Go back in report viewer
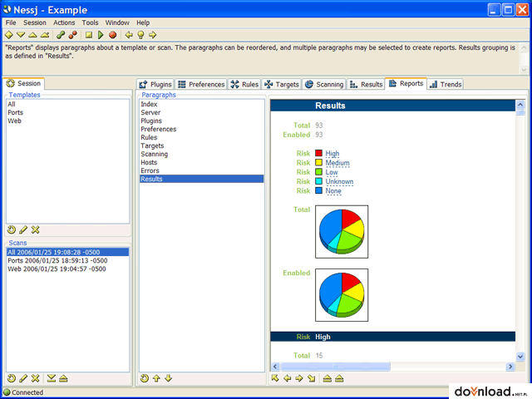Viewport: 532px width, 399px height. click(x=287, y=378)
